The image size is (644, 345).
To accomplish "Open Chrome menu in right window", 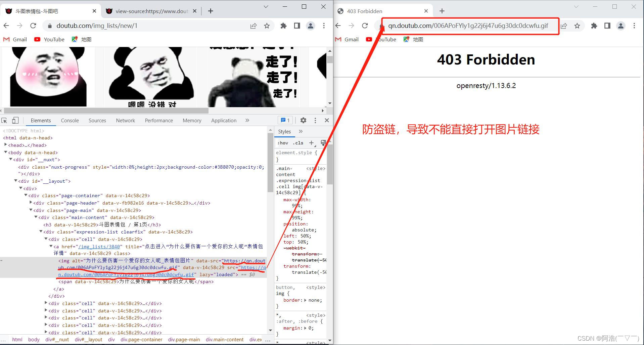I will click(634, 26).
